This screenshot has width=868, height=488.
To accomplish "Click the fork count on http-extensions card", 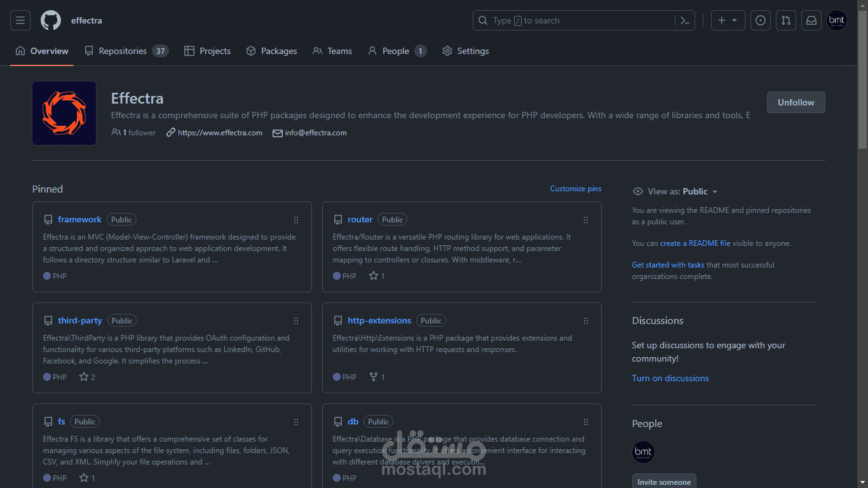I will tap(377, 377).
